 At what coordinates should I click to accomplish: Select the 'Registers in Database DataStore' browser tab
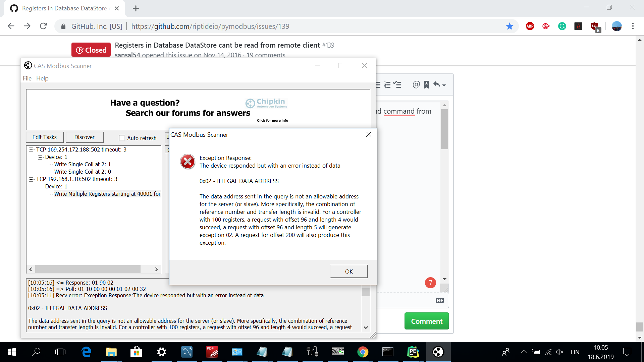[64, 8]
